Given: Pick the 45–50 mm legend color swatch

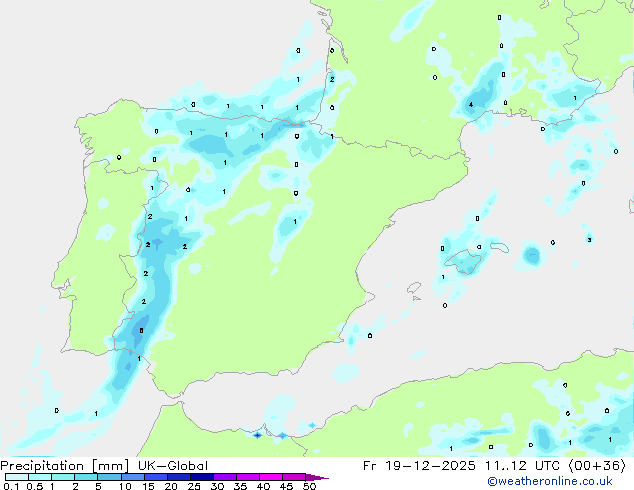Looking at the screenshot, I should (294, 477).
